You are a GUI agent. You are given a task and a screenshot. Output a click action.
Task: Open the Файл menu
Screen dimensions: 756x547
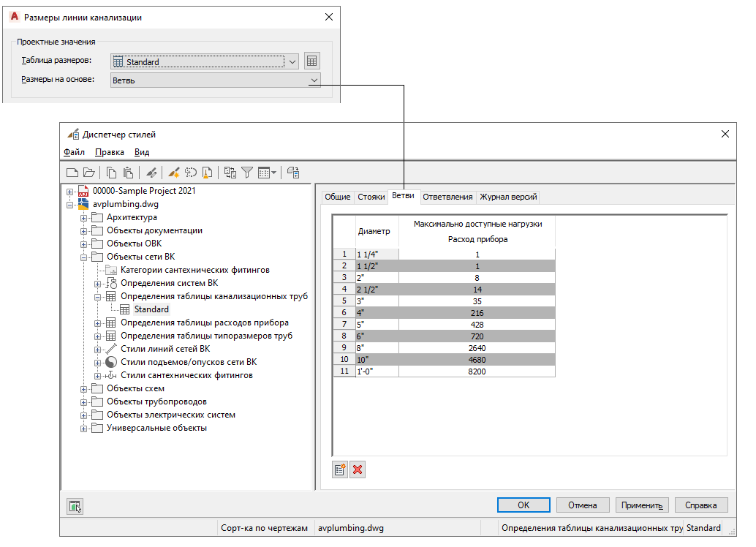tap(75, 152)
